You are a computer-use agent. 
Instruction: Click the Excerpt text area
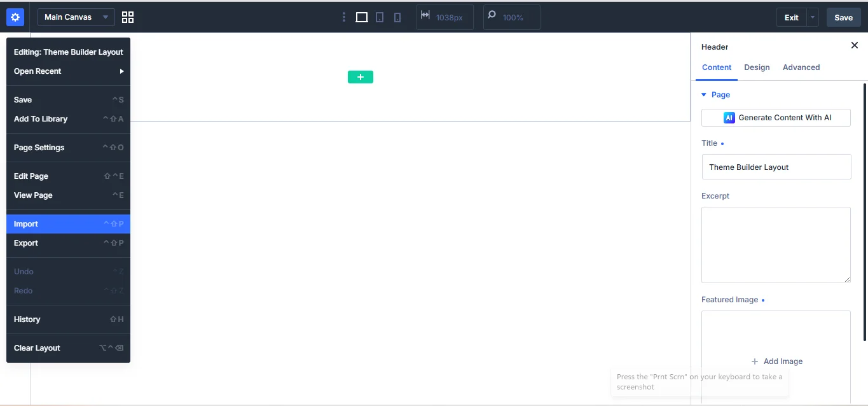coord(776,245)
